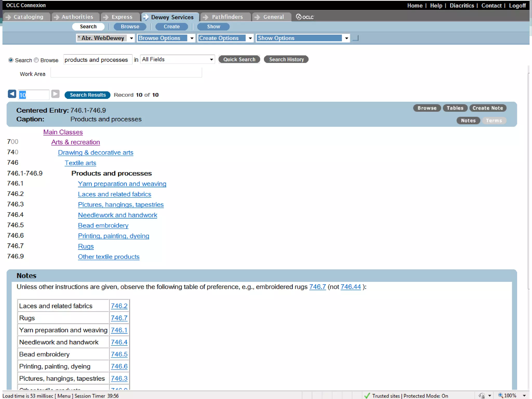Expand the All Fields dropdown

[x=211, y=60]
